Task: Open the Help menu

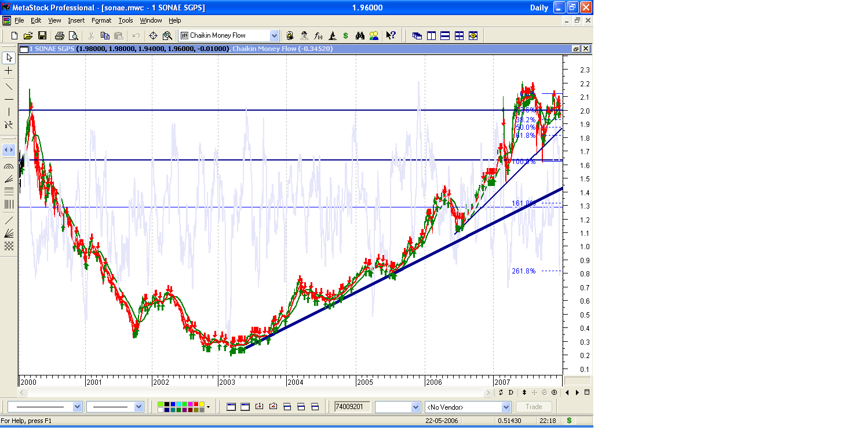Action: point(174,20)
